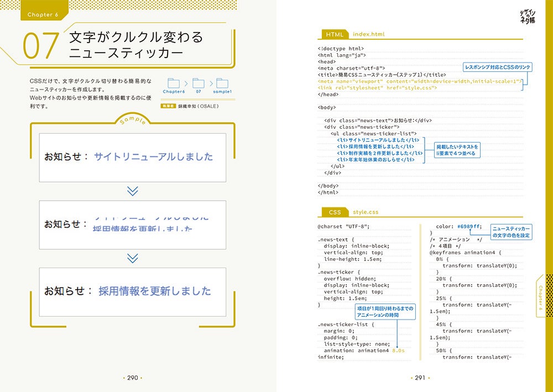Click the heading line ニュースティッカー

click(x=126, y=53)
